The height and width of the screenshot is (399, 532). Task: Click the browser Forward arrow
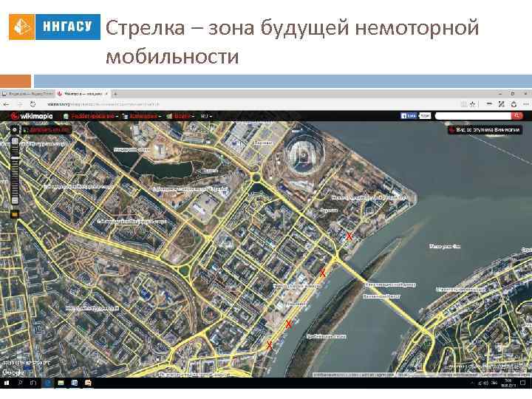[20, 104]
